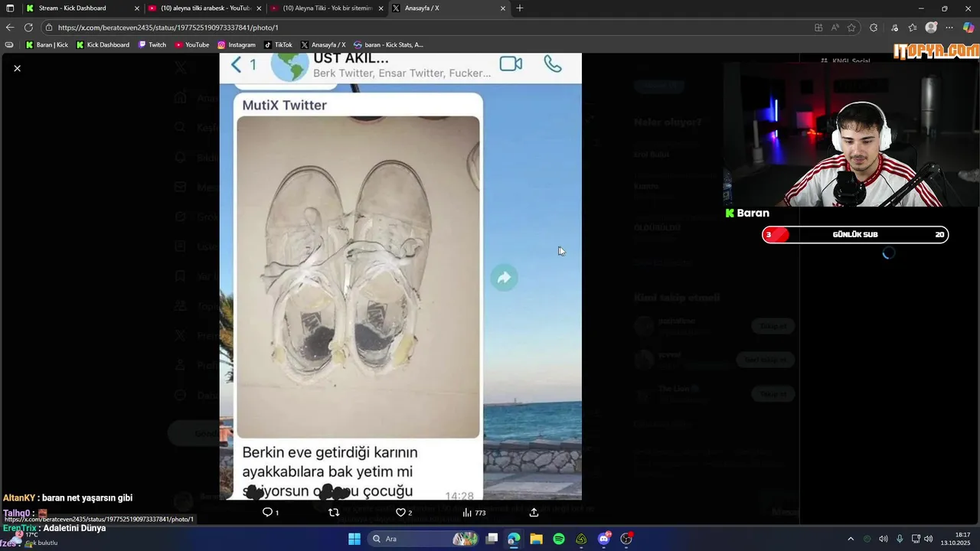The image size is (980, 551).
Task: Open Instagram bookmark
Action: point(236,44)
